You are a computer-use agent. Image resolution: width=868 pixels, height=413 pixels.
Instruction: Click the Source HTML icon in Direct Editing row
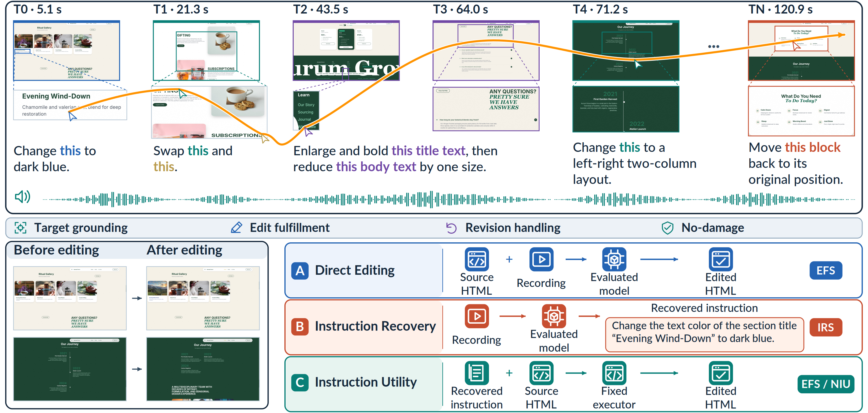(477, 259)
